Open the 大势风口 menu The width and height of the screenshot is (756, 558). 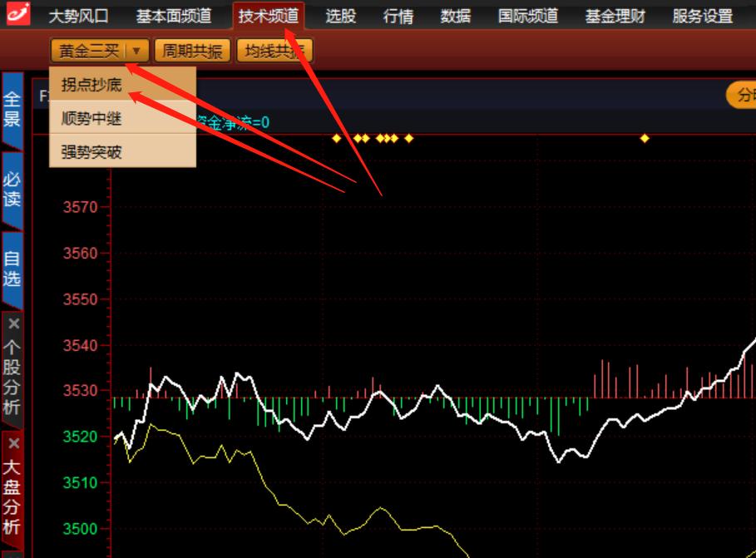pyautogui.click(x=80, y=14)
